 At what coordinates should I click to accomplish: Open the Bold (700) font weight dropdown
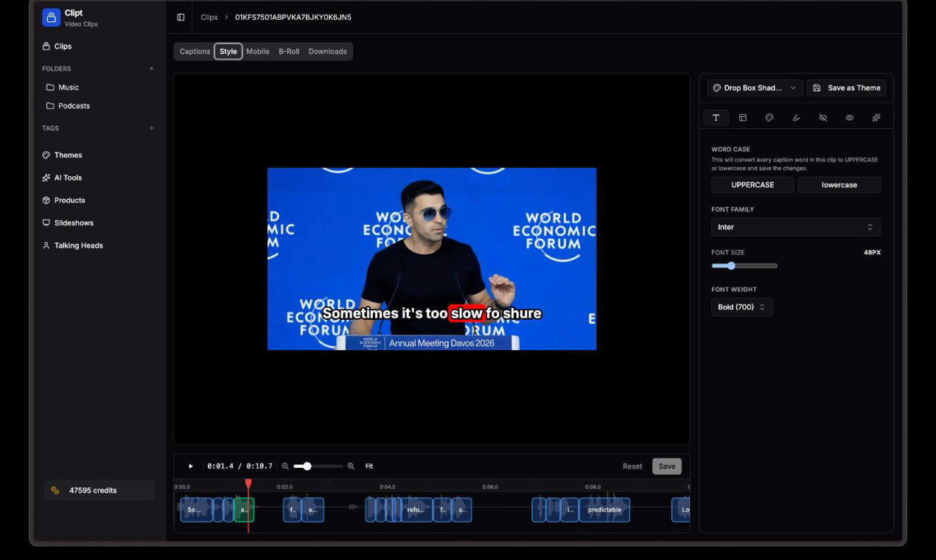point(741,307)
